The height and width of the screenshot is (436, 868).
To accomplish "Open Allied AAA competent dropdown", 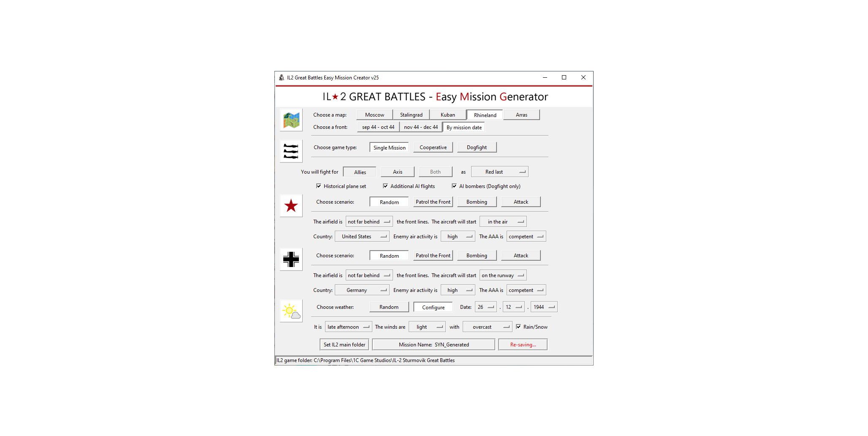I will 526,237.
